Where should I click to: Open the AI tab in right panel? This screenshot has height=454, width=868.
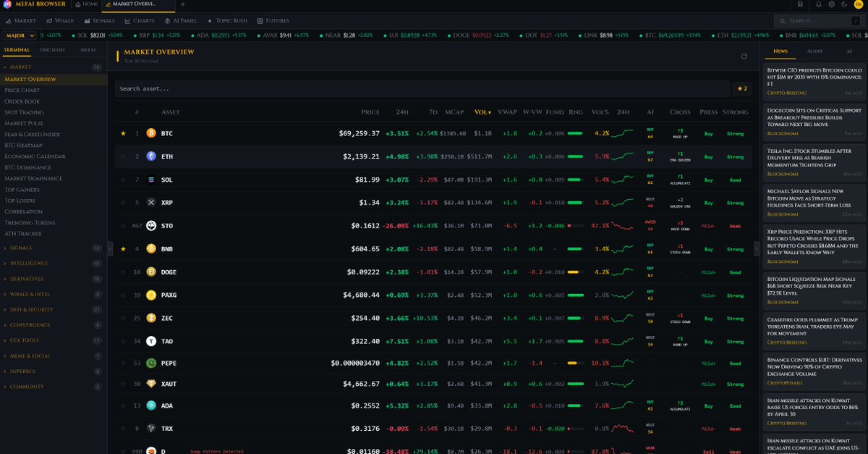pyautogui.click(x=849, y=51)
